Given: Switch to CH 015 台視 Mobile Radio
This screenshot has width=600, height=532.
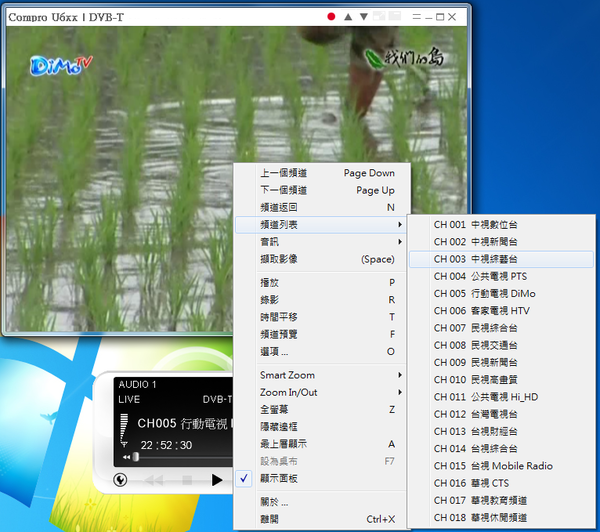Looking at the screenshot, I should pos(501,466).
